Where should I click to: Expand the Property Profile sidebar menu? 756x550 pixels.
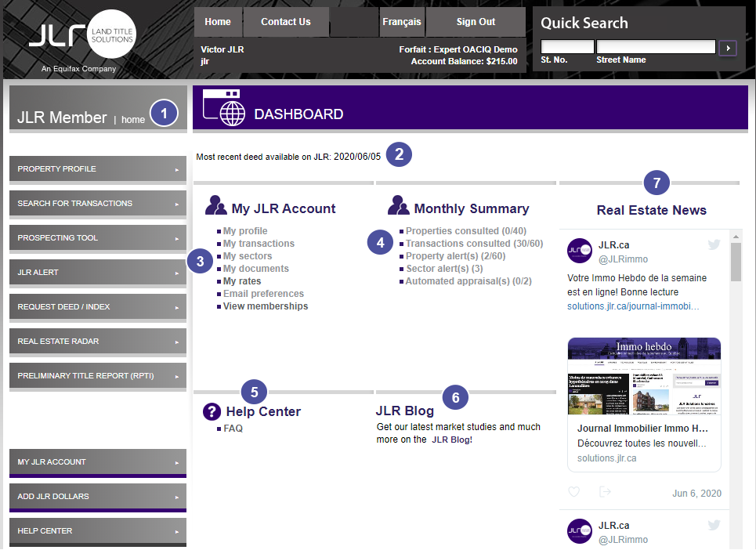tap(97, 169)
